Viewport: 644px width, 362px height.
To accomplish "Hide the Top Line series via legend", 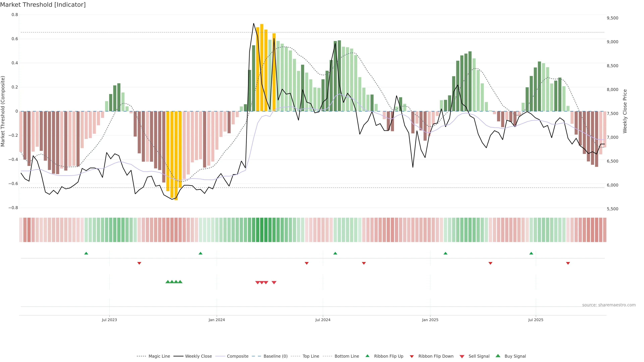I will point(311,356).
